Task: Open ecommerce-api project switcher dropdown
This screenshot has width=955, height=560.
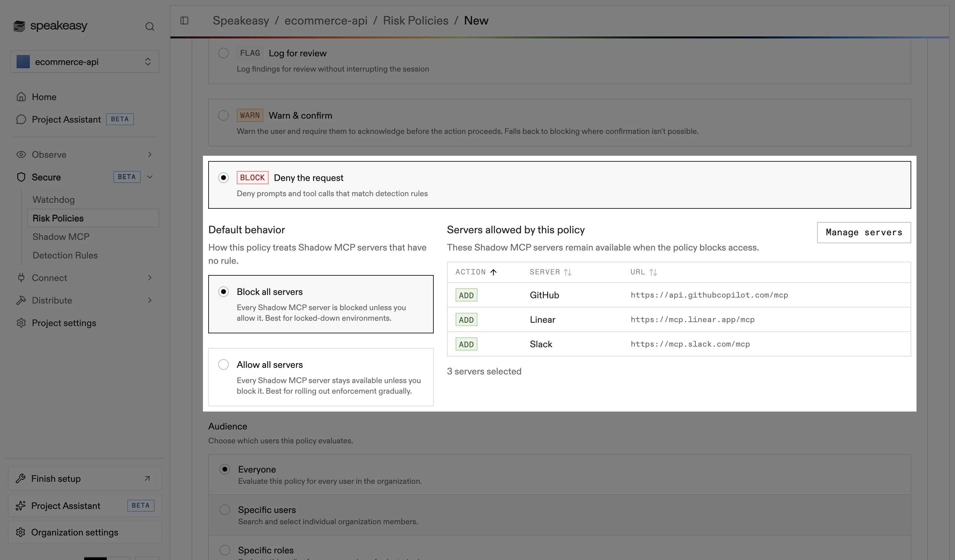Action: point(85,62)
